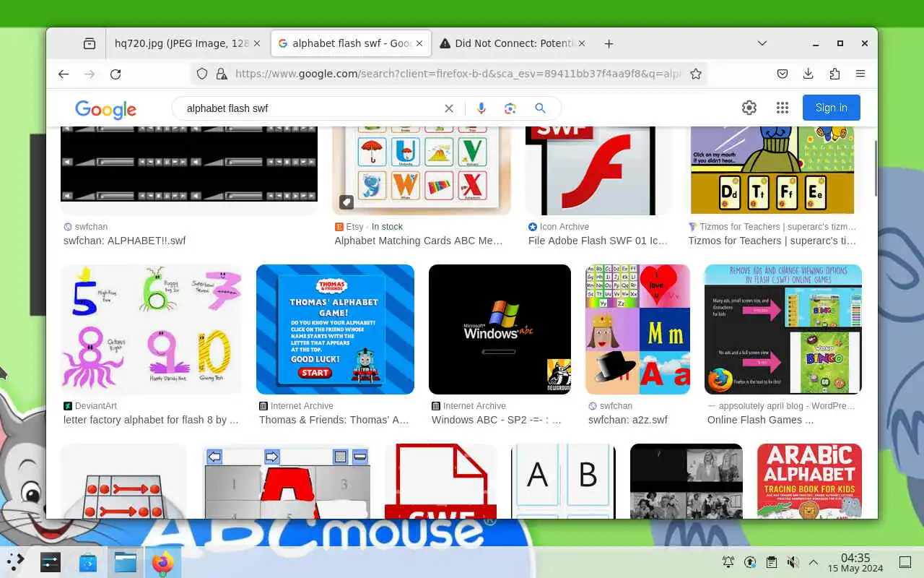Open notifications bell in system tray
Screen dimensions: 924x578
728,562
